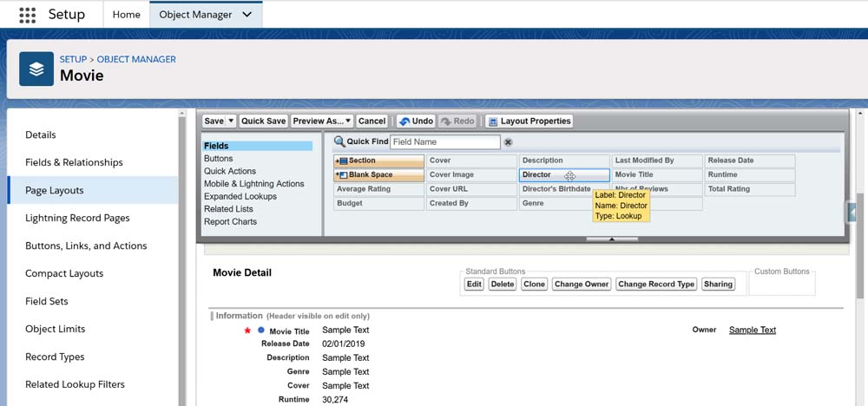Open the Save dropdown arrow
Viewport: 868px width, 406px height.
pyautogui.click(x=231, y=121)
